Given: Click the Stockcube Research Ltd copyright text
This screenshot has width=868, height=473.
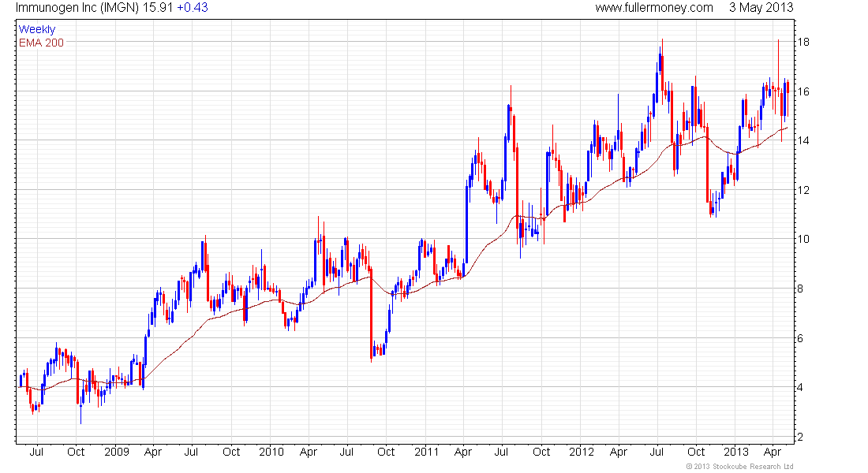Looking at the screenshot, I should (739, 467).
